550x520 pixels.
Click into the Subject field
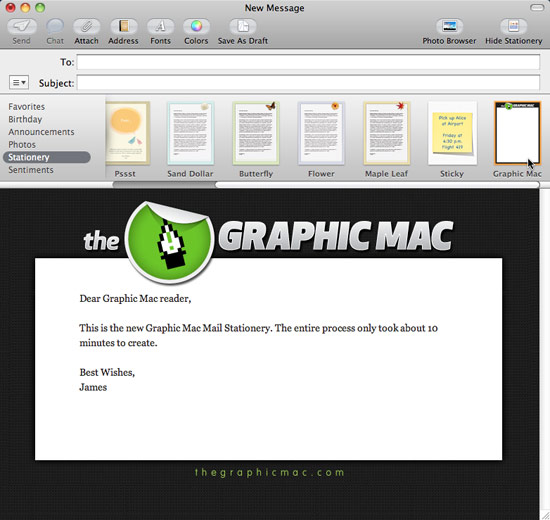[x=308, y=83]
